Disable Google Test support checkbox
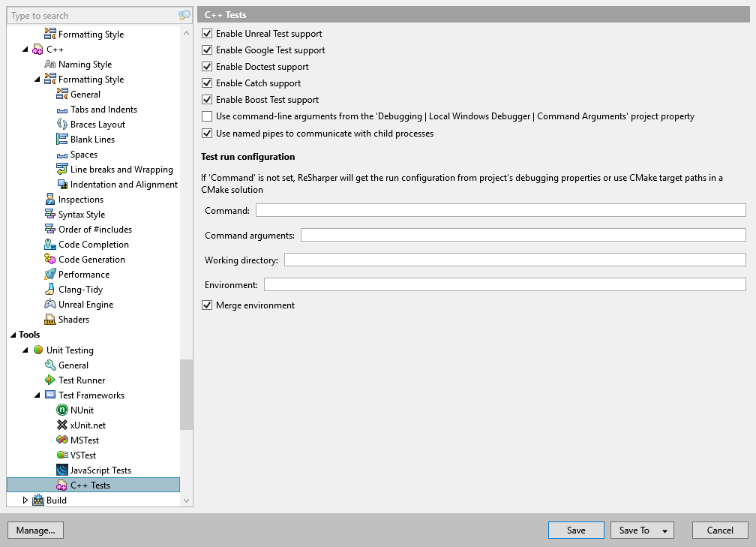The height and width of the screenshot is (547, 756). click(x=208, y=50)
